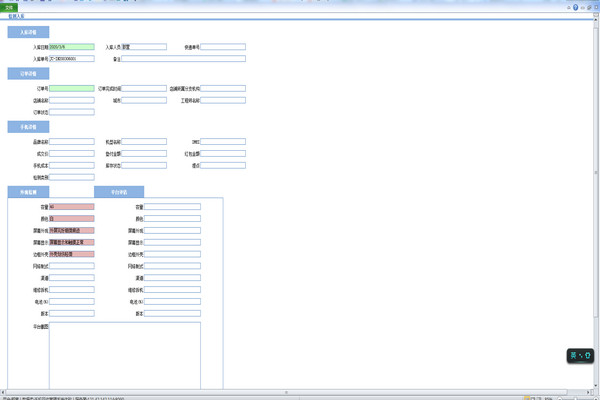The height and width of the screenshot is (400, 600).
Task: Click the left inspection header above red fields
Action: (x=28, y=192)
